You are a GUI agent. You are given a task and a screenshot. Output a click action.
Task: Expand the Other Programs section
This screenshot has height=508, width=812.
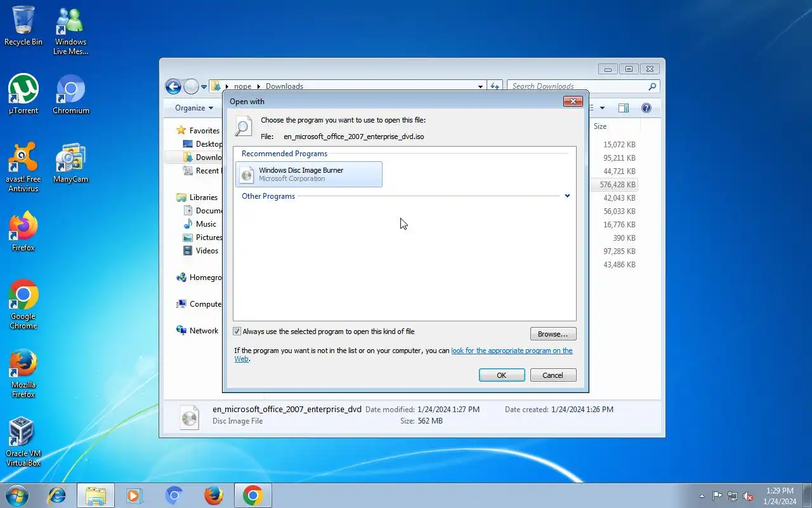point(567,196)
